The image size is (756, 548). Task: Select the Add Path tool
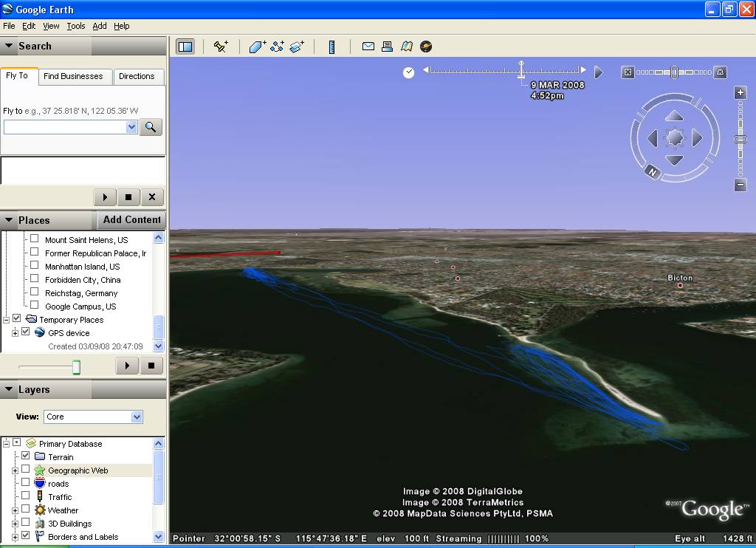(x=278, y=47)
